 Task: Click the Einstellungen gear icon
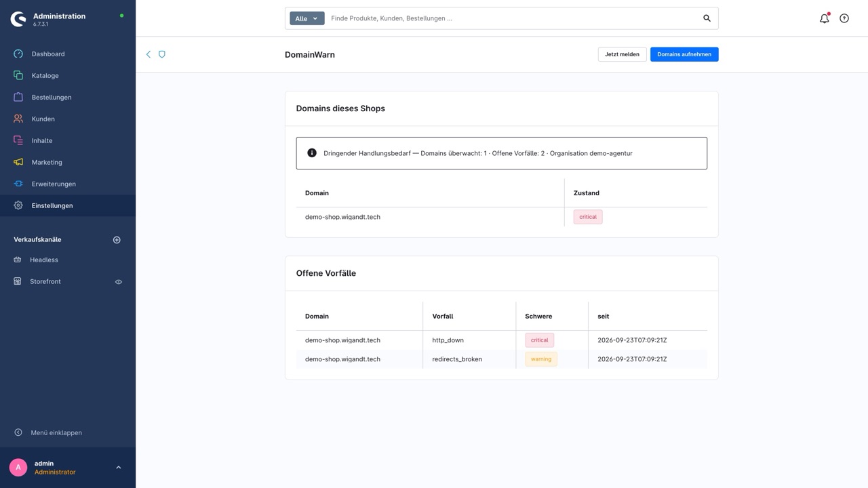(x=18, y=205)
